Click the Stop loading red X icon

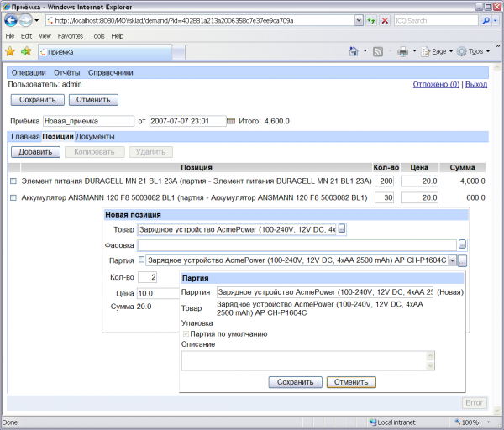tap(385, 20)
